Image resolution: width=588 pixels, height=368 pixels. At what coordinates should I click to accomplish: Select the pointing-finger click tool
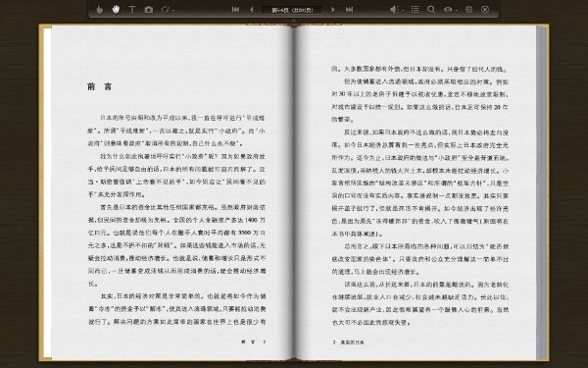coord(99,10)
